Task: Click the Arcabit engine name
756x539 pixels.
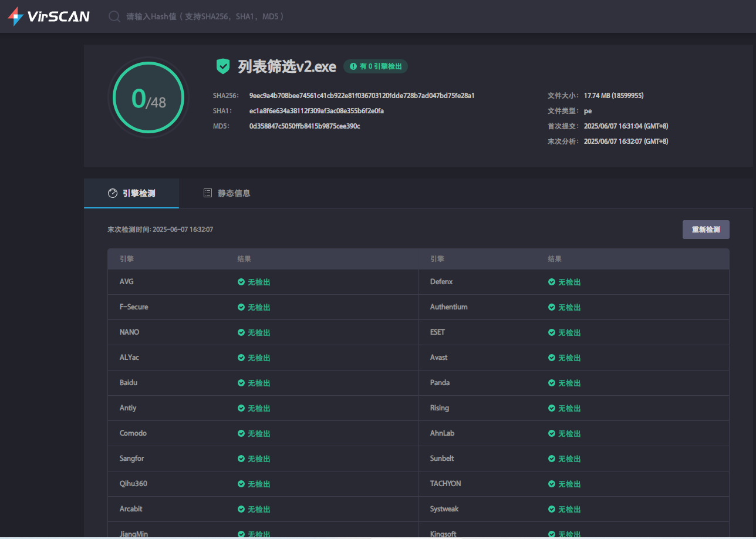Action: point(131,509)
